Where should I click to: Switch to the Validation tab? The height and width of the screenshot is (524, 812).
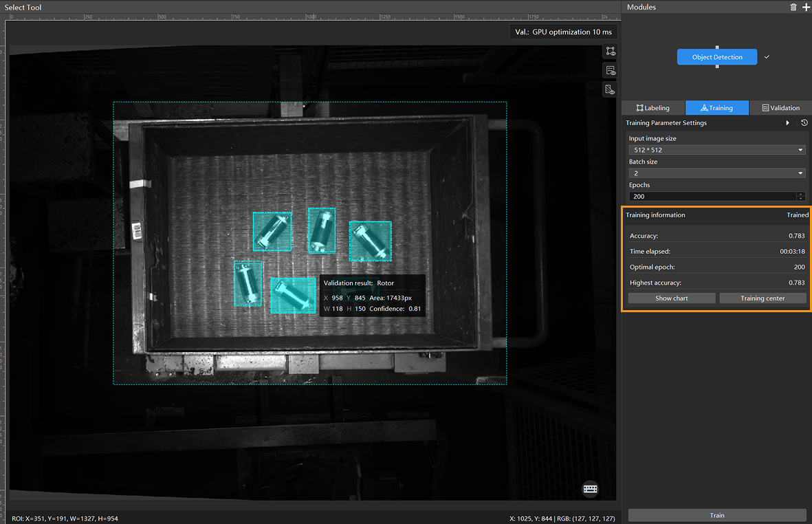click(781, 108)
